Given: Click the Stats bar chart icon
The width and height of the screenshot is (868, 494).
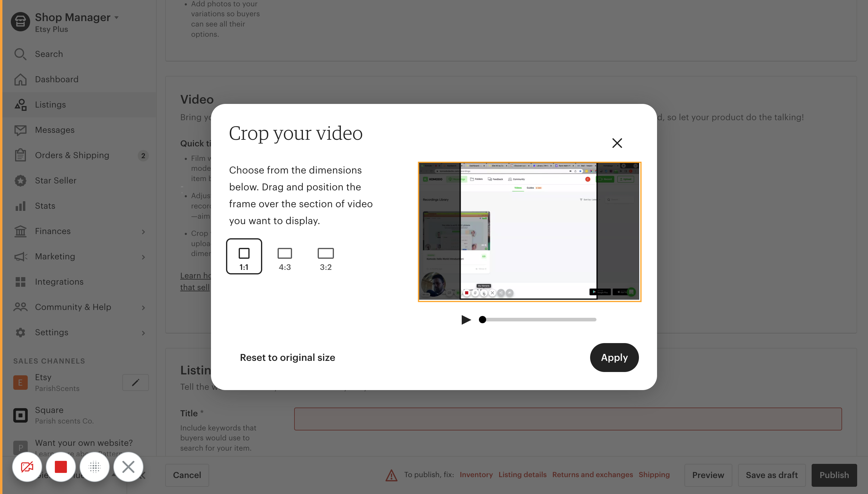Looking at the screenshot, I should pyautogui.click(x=21, y=206).
